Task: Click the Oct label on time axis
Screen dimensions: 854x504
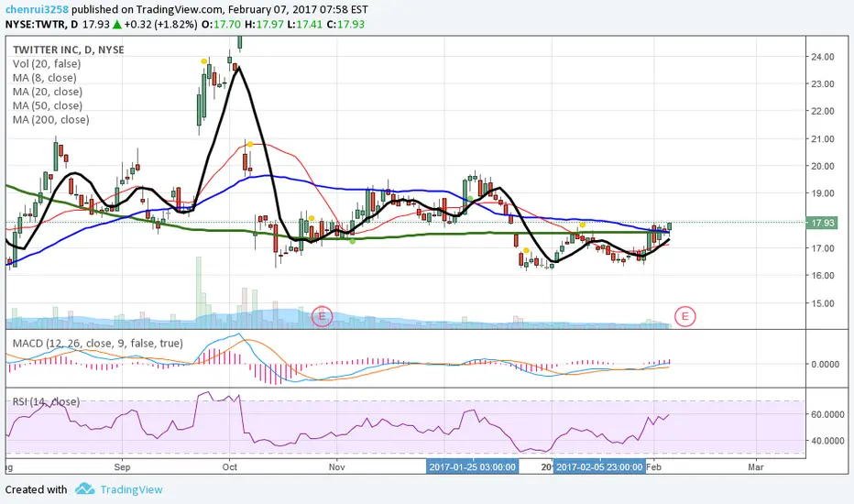Action: pos(230,467)
